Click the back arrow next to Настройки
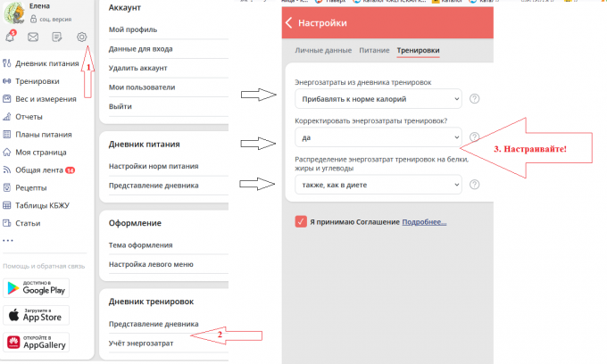The height and width of the screenshot is (364, 607). click(x=288, y=22)
